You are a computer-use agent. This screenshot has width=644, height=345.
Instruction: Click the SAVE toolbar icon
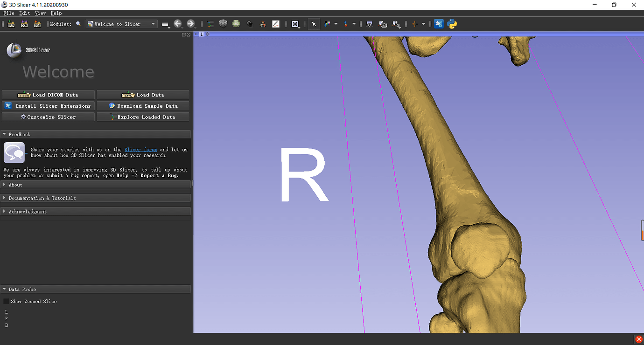[x=37, y=24]
